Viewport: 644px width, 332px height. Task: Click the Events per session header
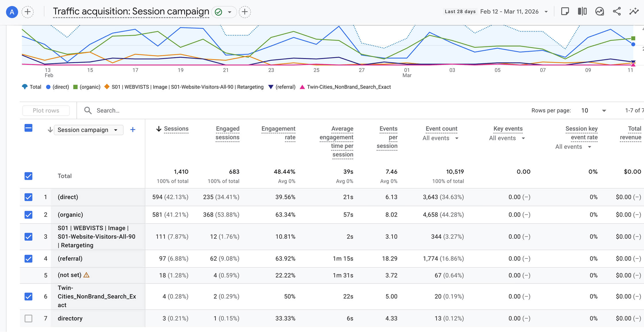(387, 137)
